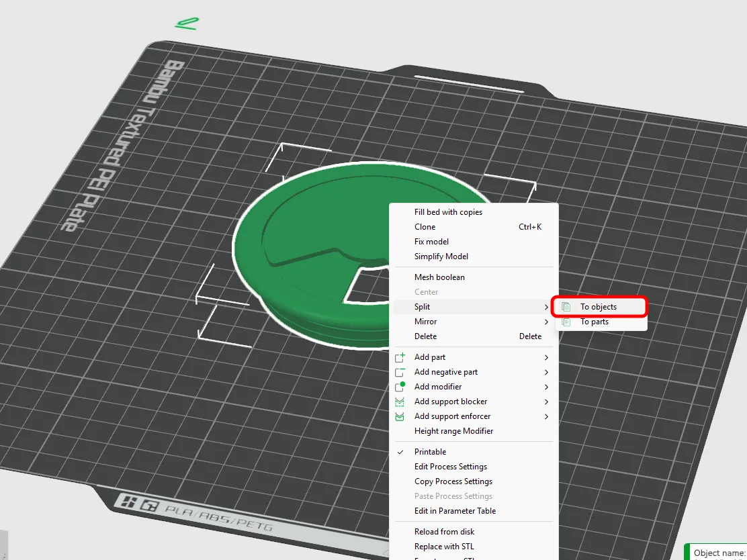This screenshot has height=560, width=747.
Task: Click the Add negative part icon
Action: (x=400, y=372)
